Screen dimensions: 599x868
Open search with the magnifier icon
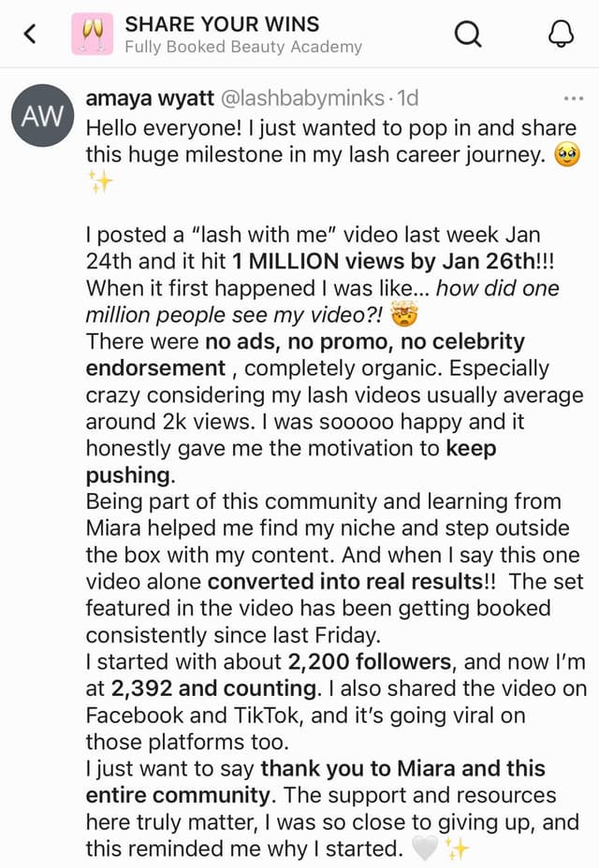468,35
